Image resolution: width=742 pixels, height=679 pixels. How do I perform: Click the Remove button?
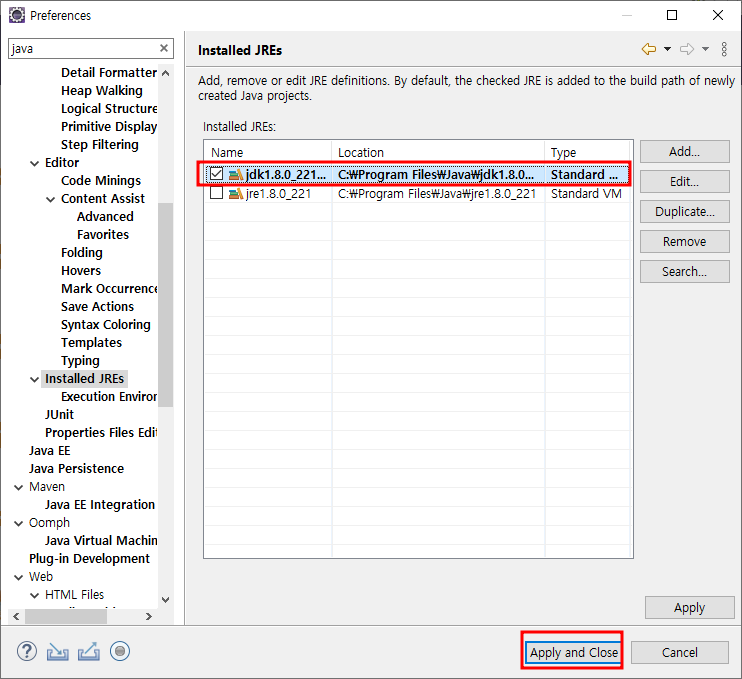pyautogui.click(x=684, y=242)
